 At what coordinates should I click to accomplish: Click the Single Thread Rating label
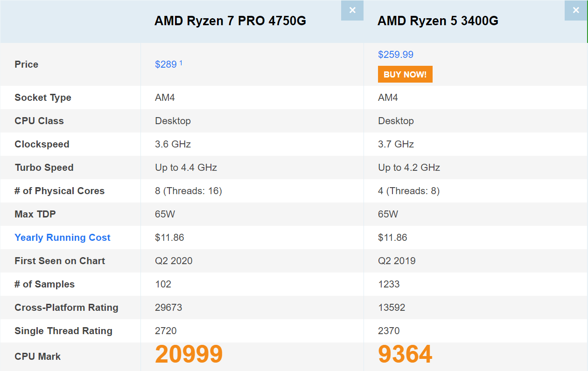63,331
